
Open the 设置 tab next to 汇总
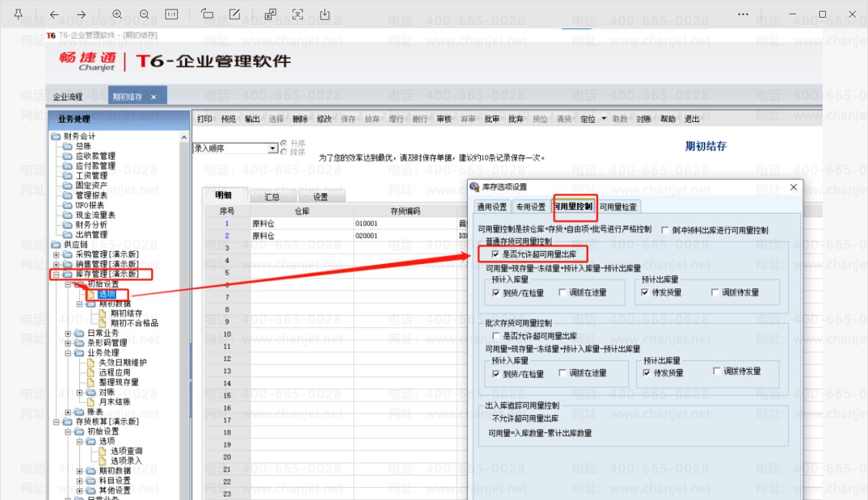coord(321,197)
